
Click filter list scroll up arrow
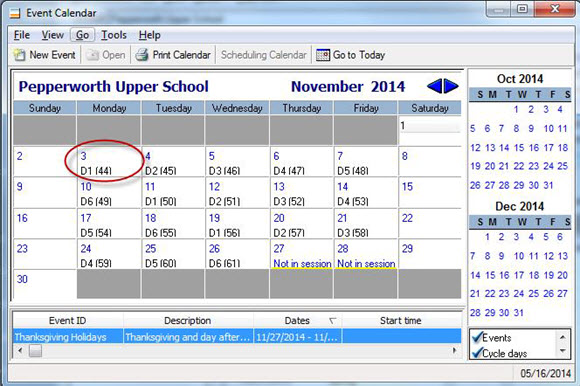[562, 337]
